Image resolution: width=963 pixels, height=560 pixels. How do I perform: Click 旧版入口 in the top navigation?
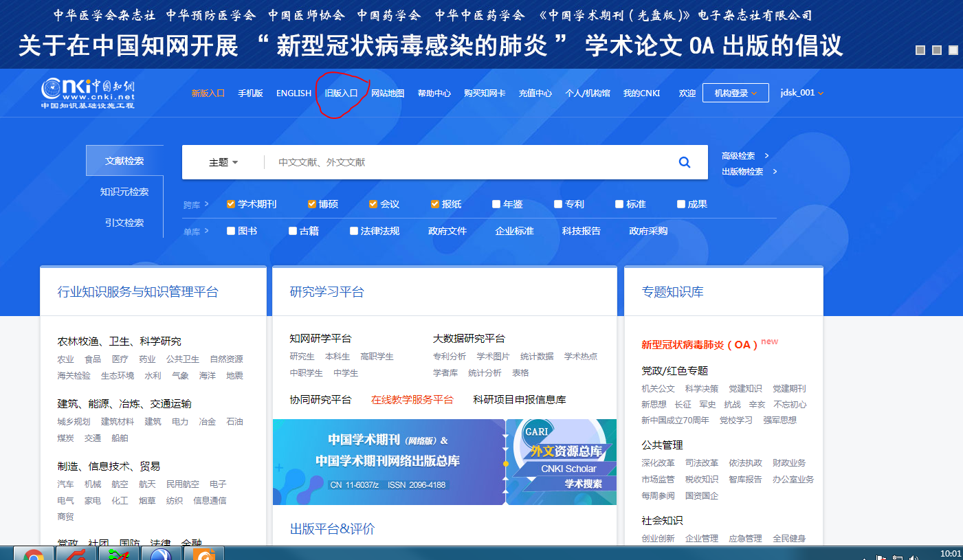click(x=341, y=93)
